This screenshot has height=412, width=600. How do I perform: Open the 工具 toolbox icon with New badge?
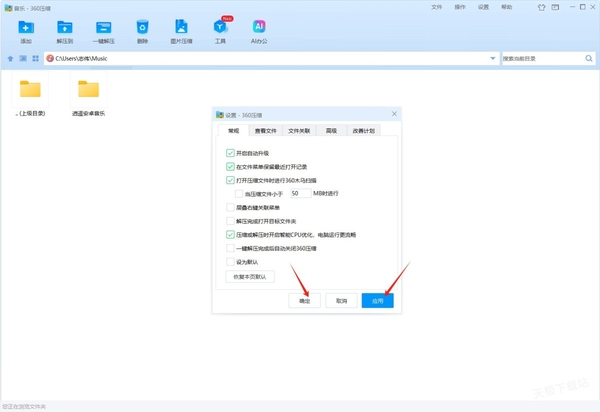[x=220, y=27]
